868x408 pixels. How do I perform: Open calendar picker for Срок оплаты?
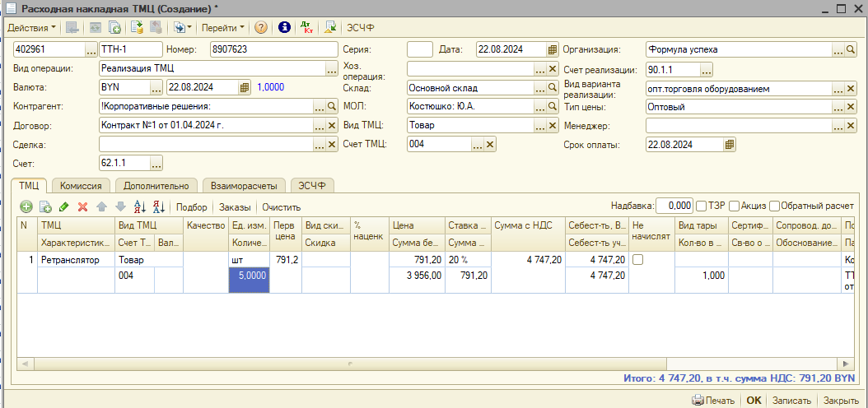click(730, 145)
